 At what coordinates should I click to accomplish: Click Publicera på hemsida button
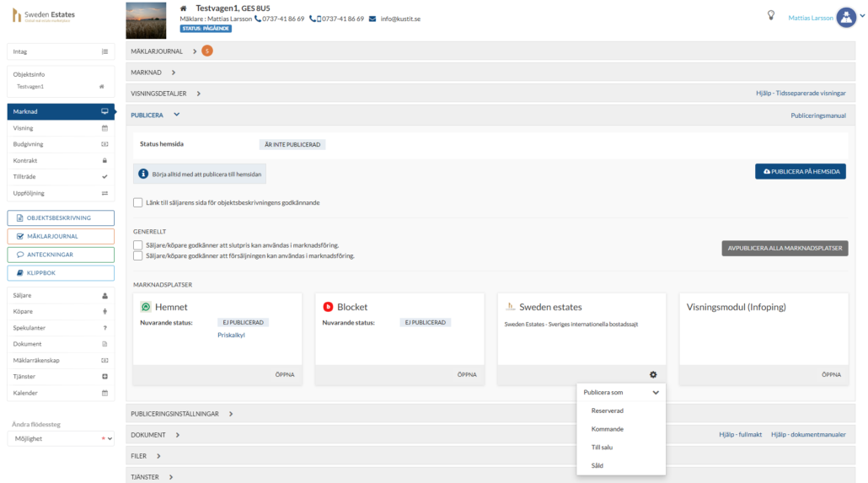pos(800,171)
